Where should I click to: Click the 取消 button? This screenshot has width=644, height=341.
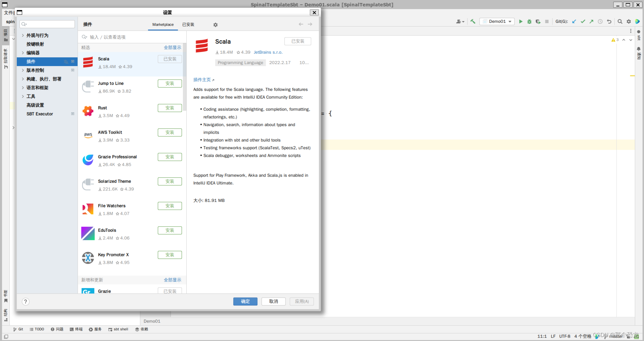click(274, 301)
